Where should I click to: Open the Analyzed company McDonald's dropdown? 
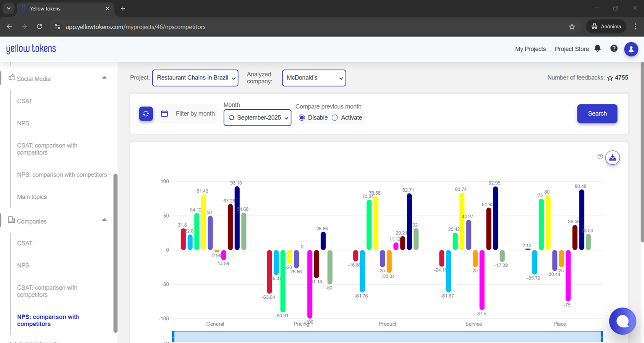pyautogui.click(x=314, y=78)
